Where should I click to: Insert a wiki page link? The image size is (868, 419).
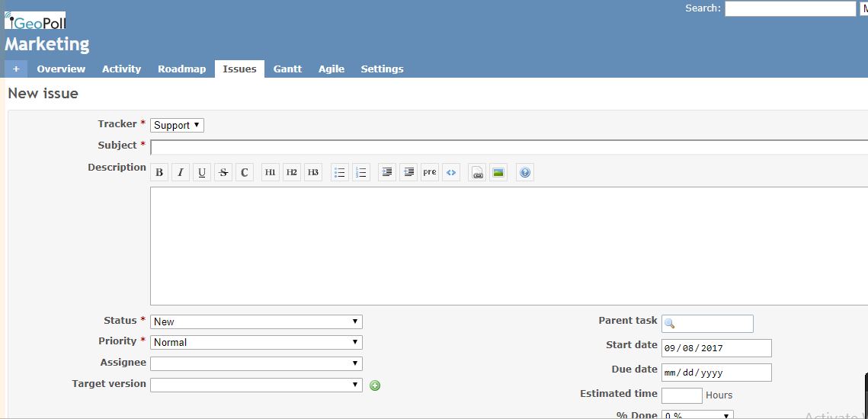tap(477, 172)
